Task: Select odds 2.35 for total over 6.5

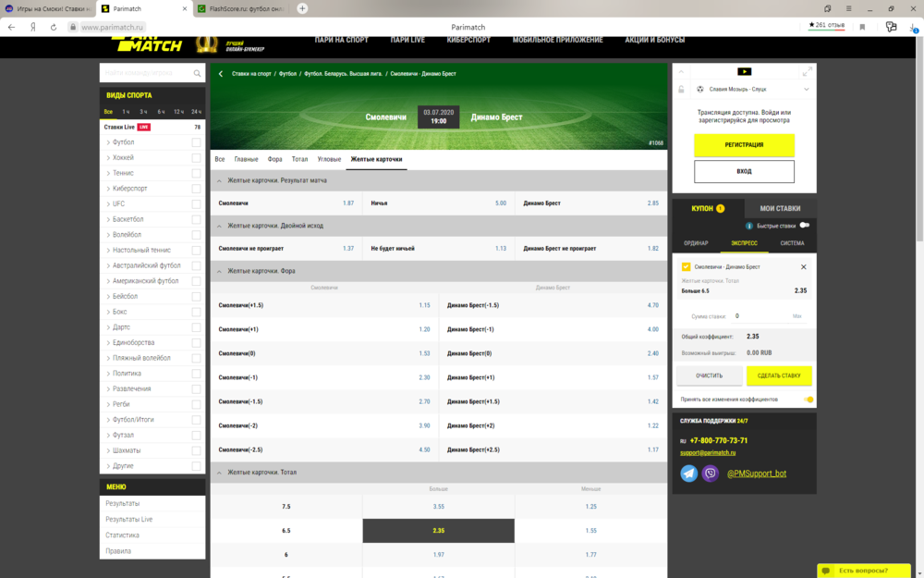Action: [x=438, y=531]
